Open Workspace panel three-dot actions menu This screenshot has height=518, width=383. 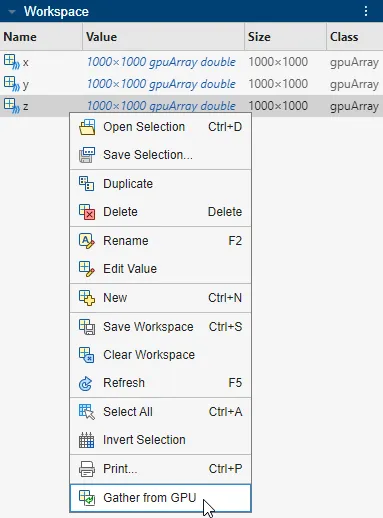pos(366,11)
